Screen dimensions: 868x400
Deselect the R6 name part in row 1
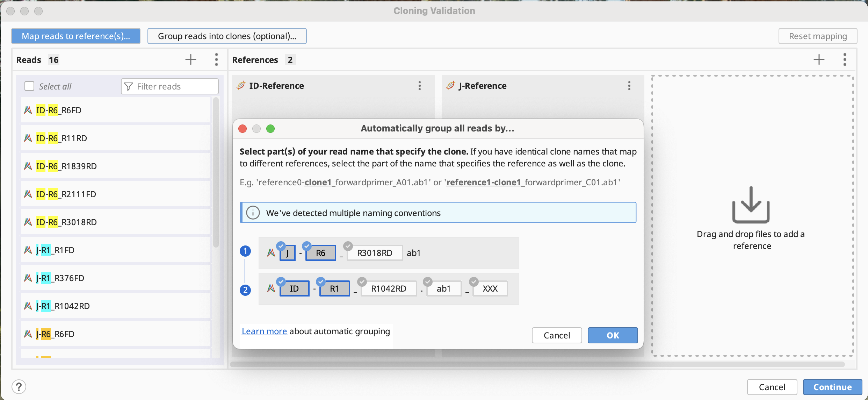point(320,253)
